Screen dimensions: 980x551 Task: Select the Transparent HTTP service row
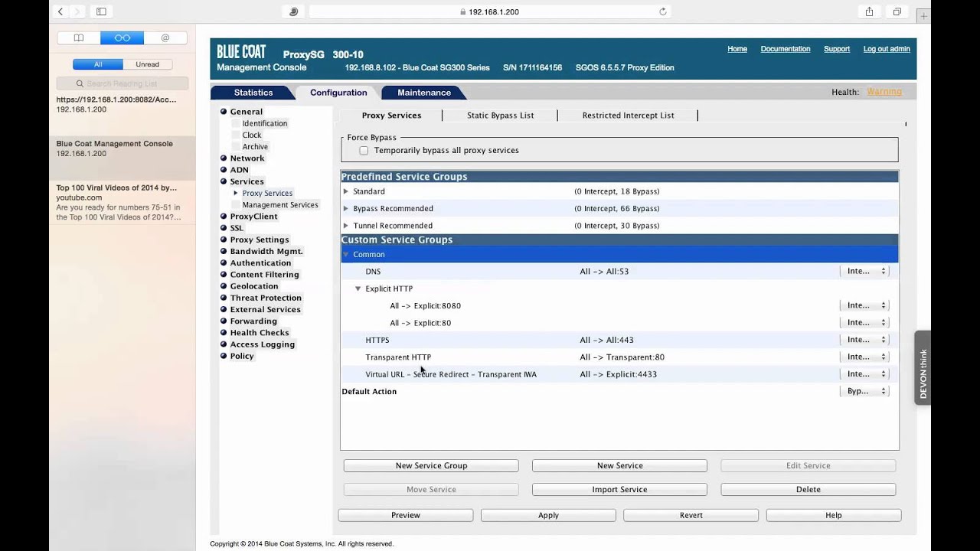[x=619, y=357]
